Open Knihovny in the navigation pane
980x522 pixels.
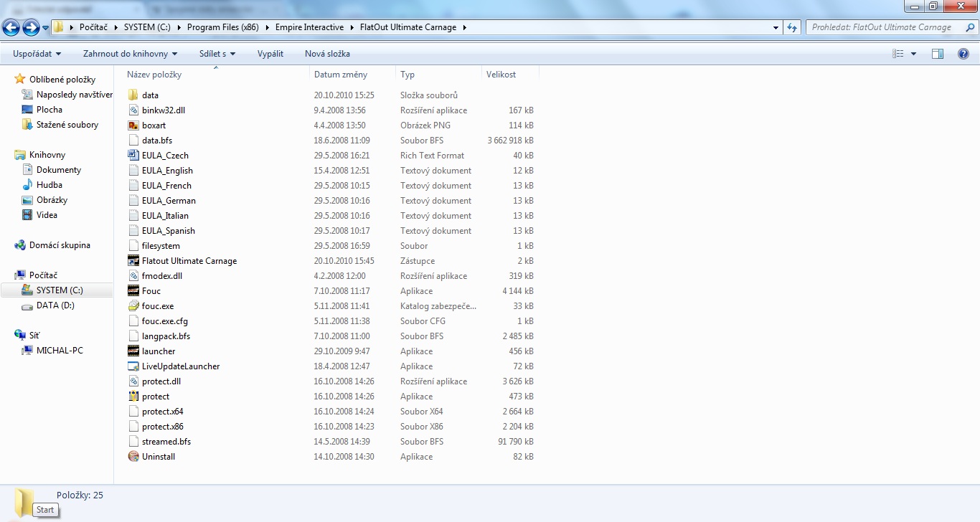click(47, 155)
